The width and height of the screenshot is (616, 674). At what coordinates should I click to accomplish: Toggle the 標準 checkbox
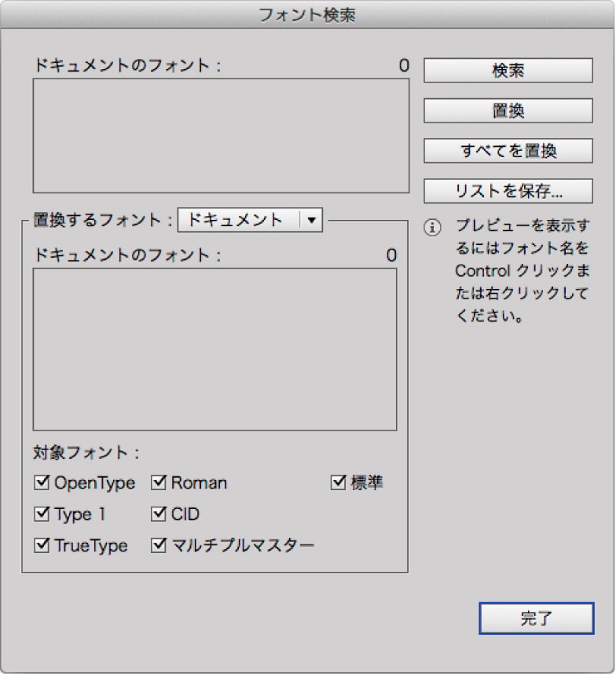(339, 482)
